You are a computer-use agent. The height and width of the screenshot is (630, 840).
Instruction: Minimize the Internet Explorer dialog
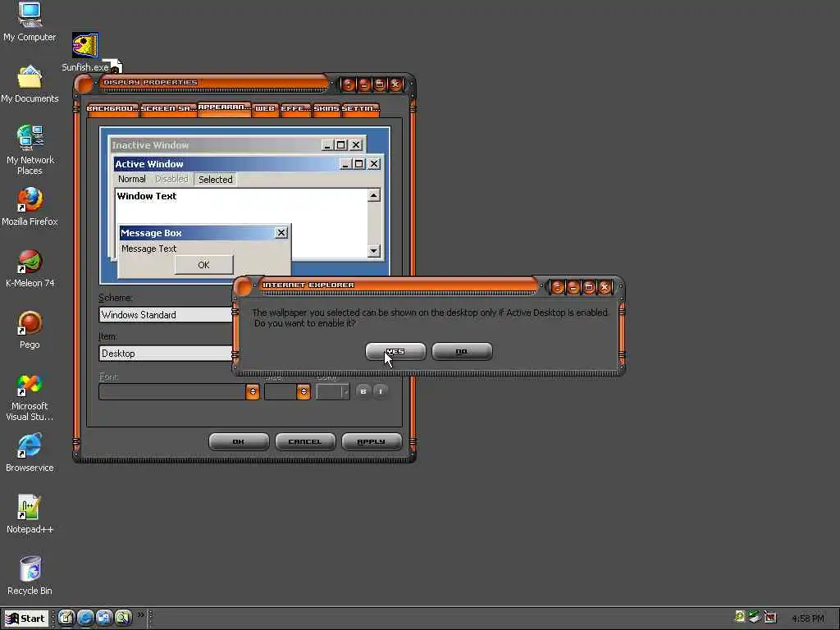573,288
